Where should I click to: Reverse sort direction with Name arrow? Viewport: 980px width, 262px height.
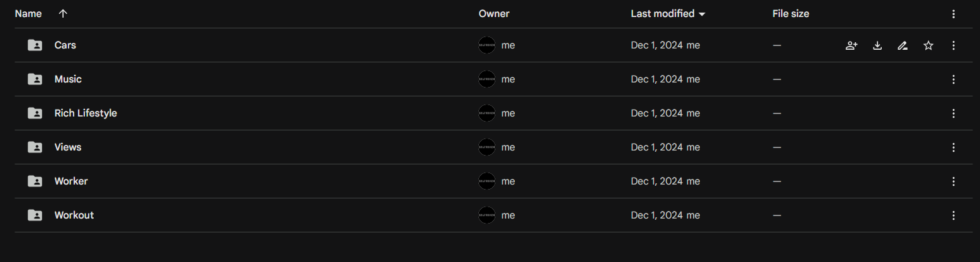[x=63, y=14]
